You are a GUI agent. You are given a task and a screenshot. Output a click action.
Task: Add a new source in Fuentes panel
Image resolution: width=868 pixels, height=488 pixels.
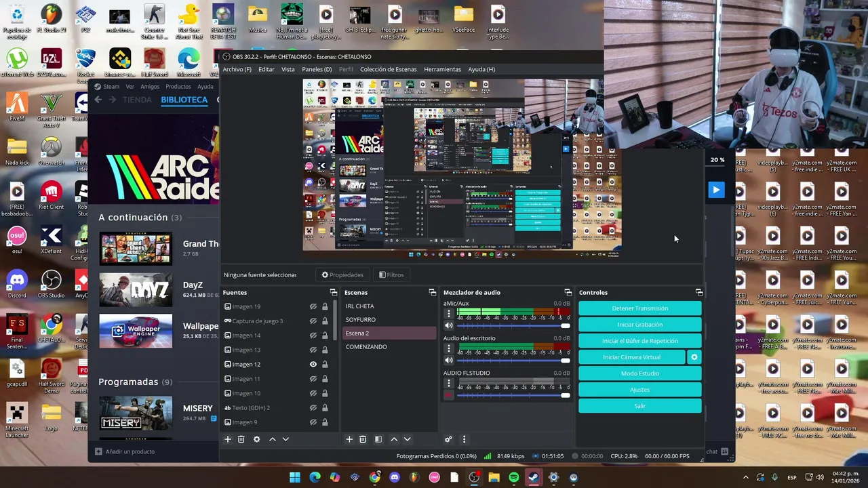click(228, 439)
